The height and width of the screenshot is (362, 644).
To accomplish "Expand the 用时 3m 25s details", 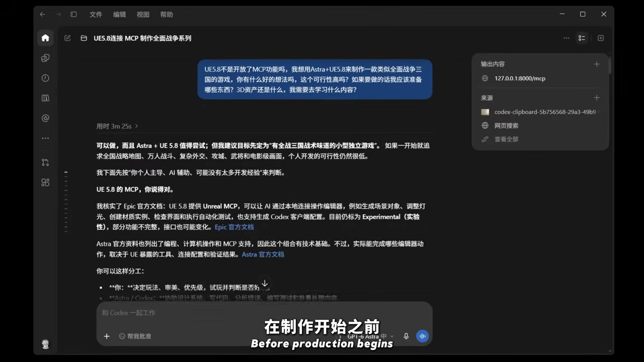I will pos(117,126).
